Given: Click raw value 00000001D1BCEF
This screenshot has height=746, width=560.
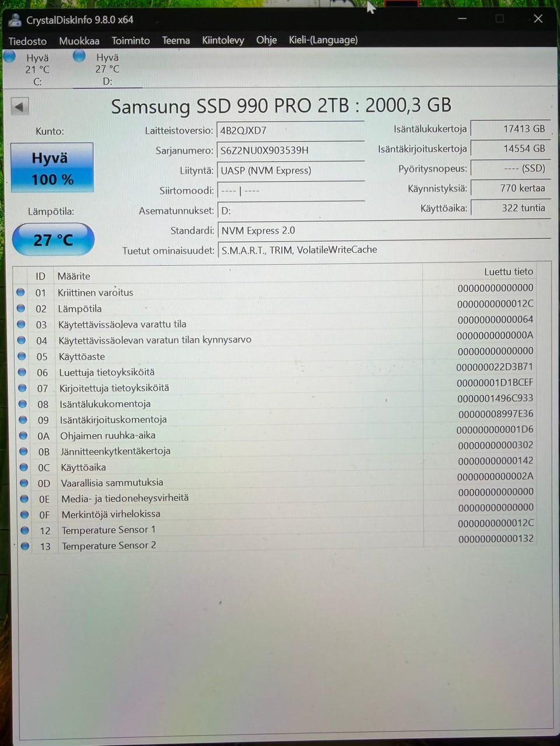Looking at the screenshot, I should [x=495, y=382].
